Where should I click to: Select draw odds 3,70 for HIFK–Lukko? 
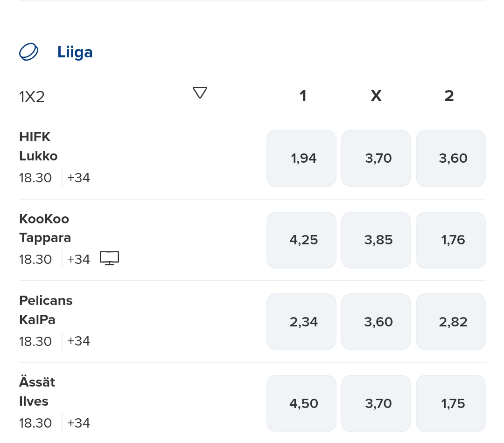coord(376,158)
